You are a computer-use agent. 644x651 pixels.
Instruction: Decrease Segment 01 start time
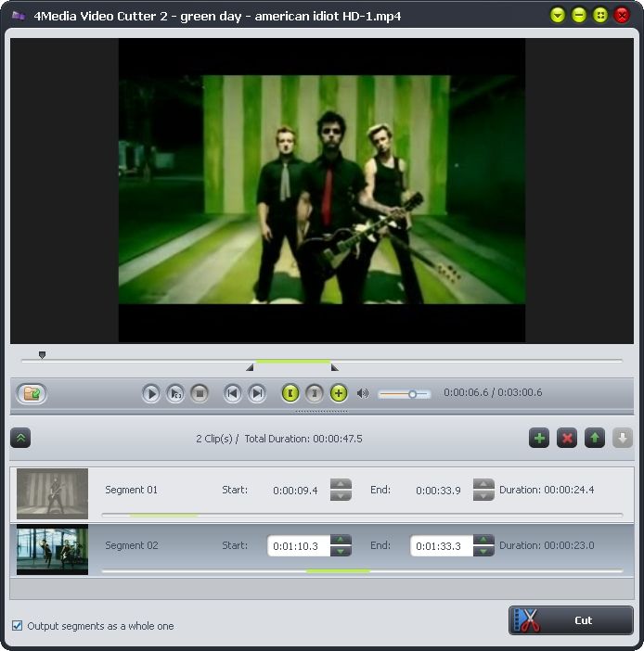click(x=341, y=495)
